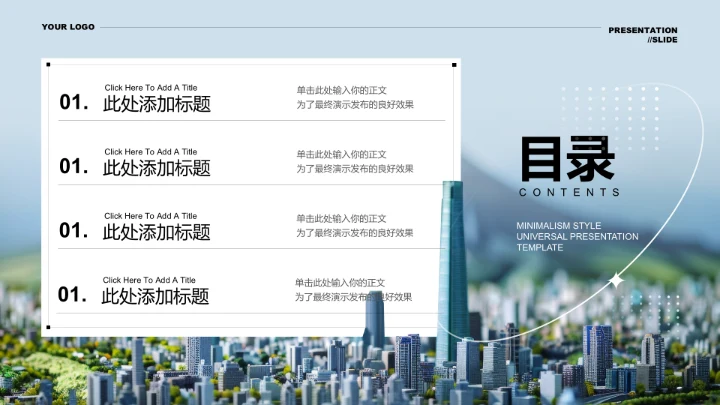Click the second row 单击此处输入你的正文 text
This screenshot has height=405, width=720.
pos(342,154)
